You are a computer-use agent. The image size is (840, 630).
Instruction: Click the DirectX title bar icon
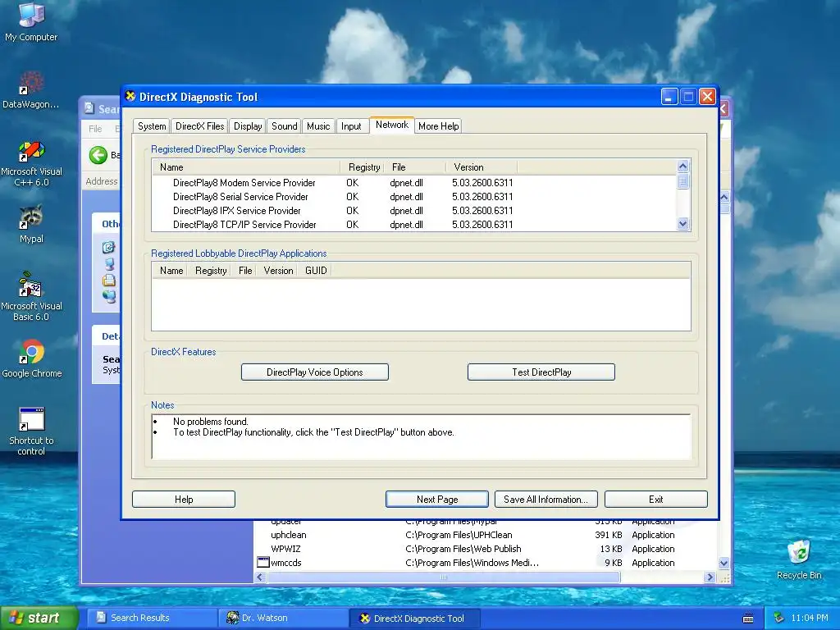[x=130, y=96]
